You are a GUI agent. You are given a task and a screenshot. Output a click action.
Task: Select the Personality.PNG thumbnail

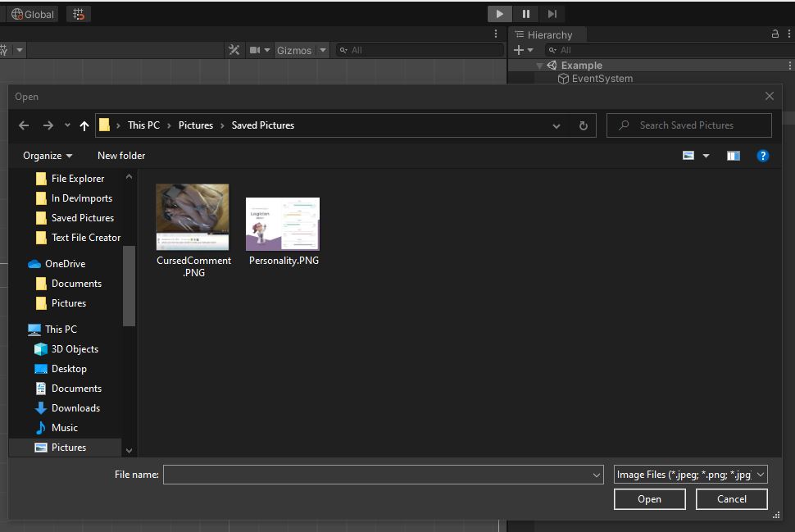(x=282, y=222)
